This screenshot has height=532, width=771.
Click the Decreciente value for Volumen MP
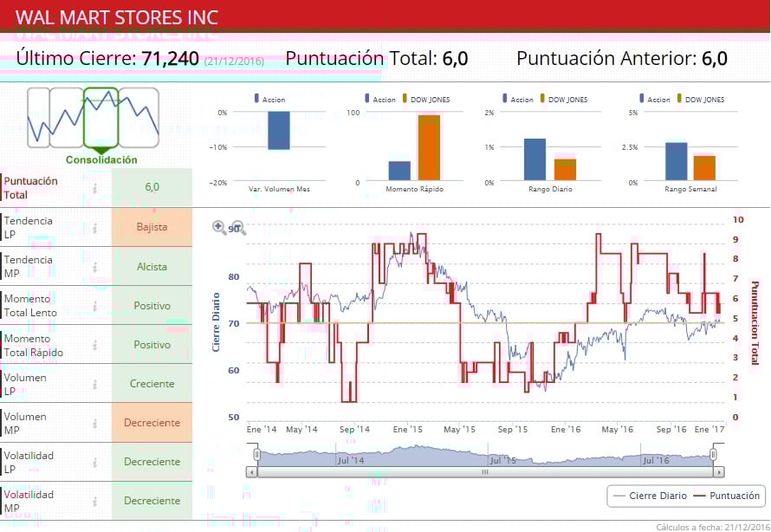(152, 423)
